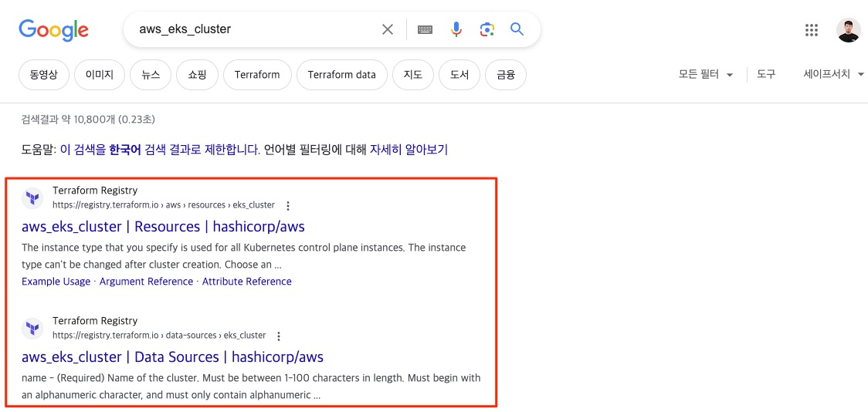The image size is (868, 412).
Task: Open options menu for data-sources eks_cluster result
Action: [279, 336]
